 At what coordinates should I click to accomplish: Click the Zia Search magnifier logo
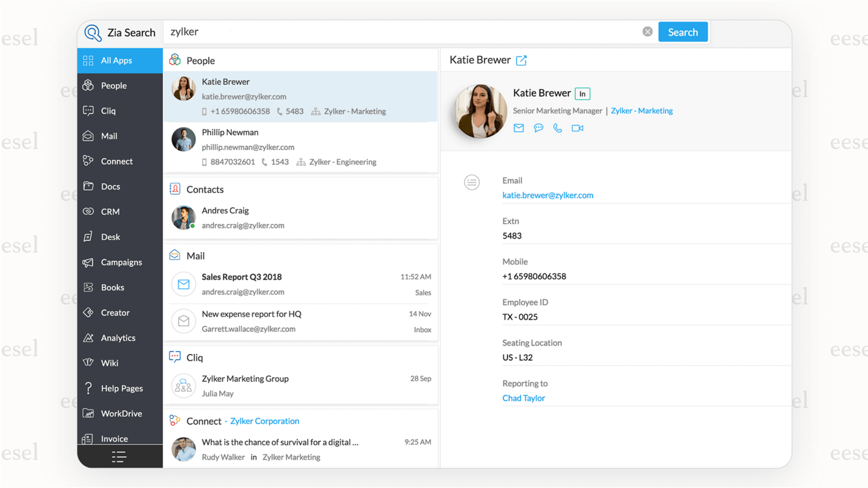coord(92,32)
